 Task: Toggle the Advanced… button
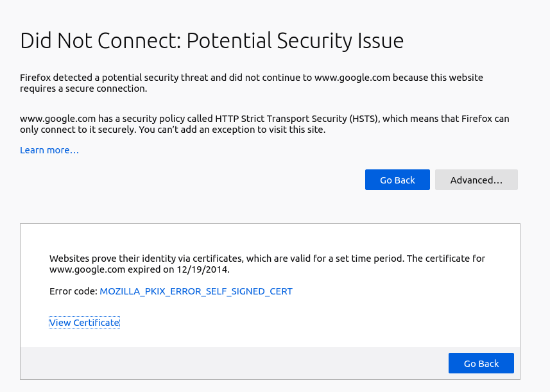[476, 180]
